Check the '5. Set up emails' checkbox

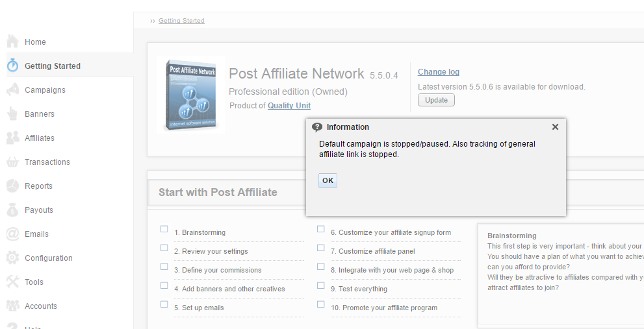coord(164,304)
